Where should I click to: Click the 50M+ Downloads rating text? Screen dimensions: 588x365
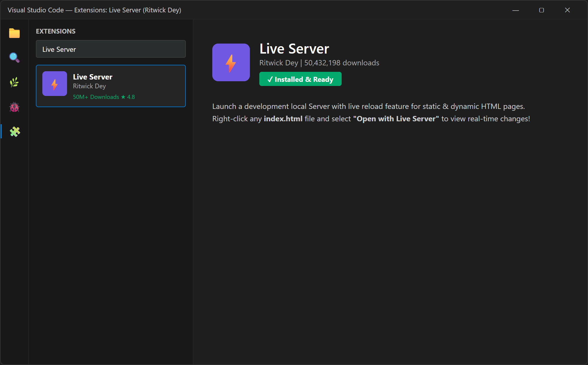point(104,97)
